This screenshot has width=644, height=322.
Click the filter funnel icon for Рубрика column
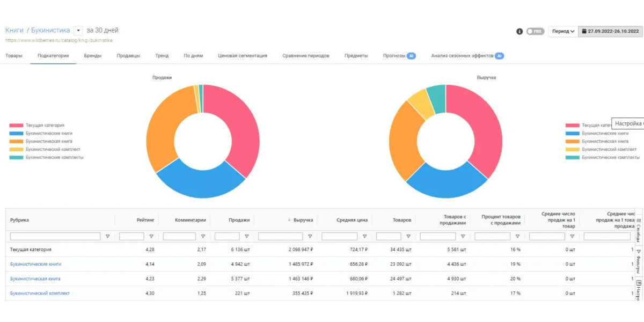tap(107, 236)
